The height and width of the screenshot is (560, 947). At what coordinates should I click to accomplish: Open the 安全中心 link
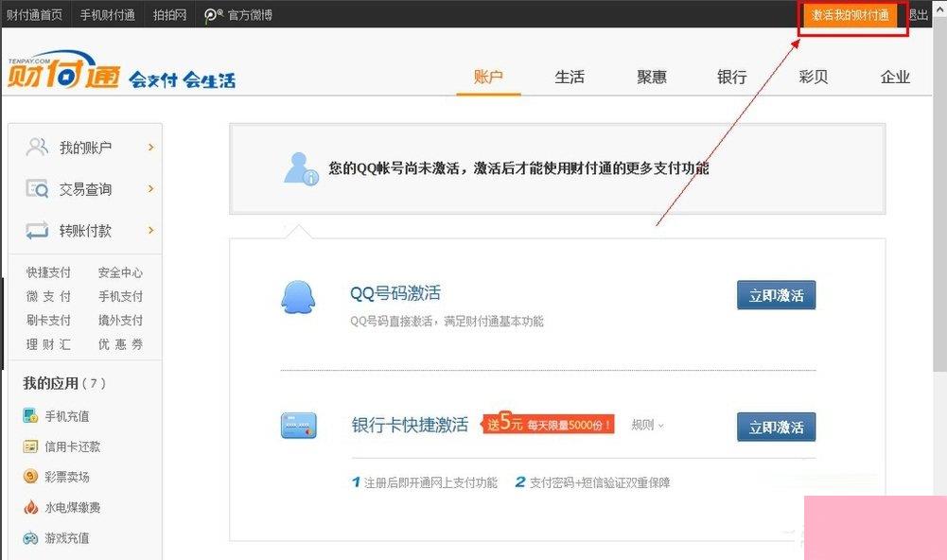tap(120, 272)
